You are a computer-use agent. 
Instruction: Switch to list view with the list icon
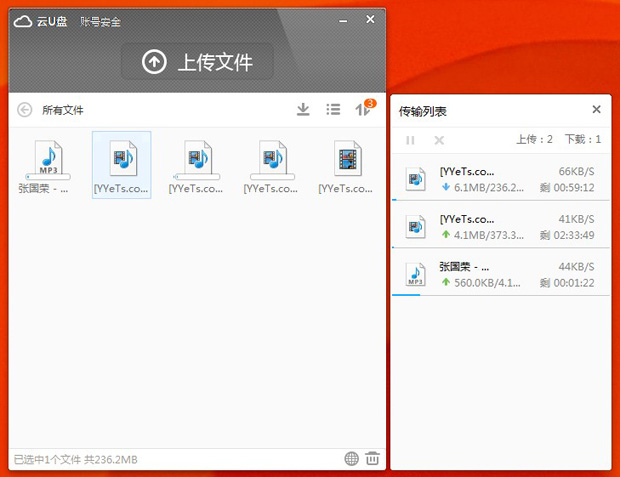tap(334, 110)
